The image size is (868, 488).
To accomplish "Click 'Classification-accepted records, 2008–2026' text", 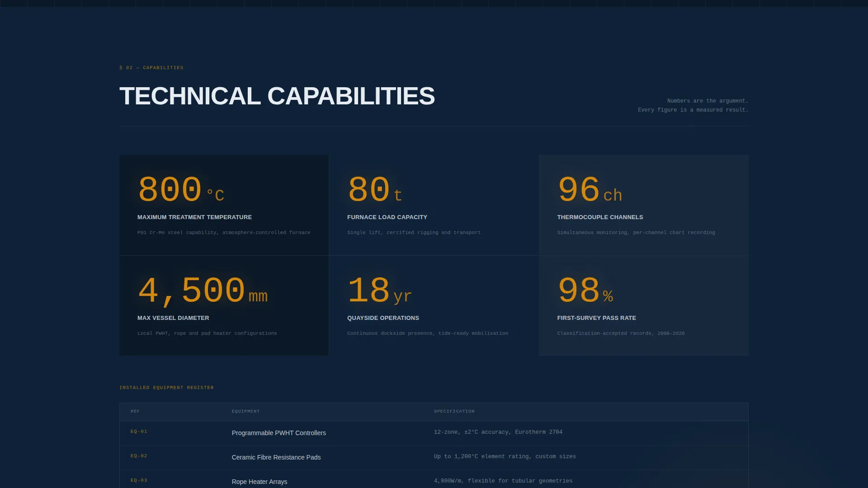I will coord(621,333).
